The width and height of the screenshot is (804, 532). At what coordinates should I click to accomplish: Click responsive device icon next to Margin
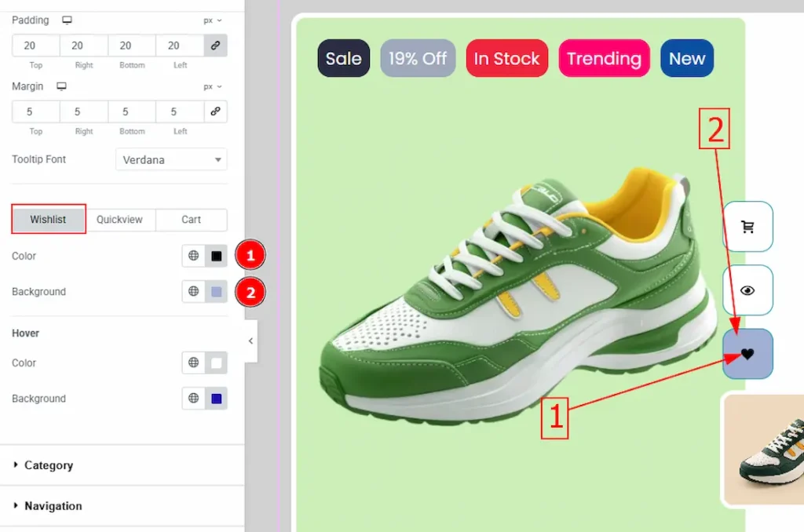61,86
